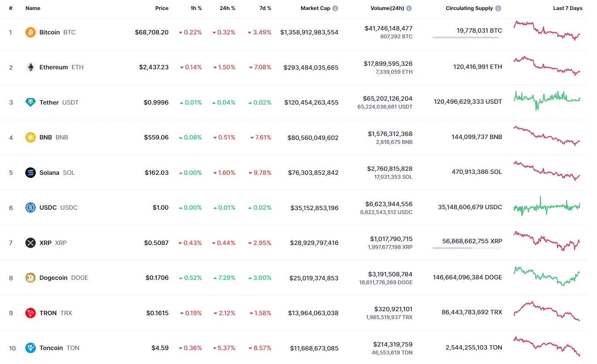Click the XRP logo icon

coord(31,243)
